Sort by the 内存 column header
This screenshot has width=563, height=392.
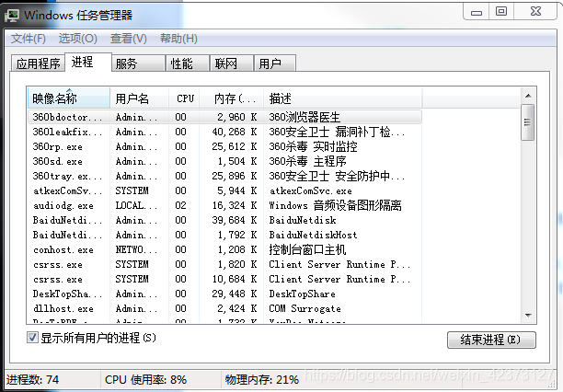232,98
